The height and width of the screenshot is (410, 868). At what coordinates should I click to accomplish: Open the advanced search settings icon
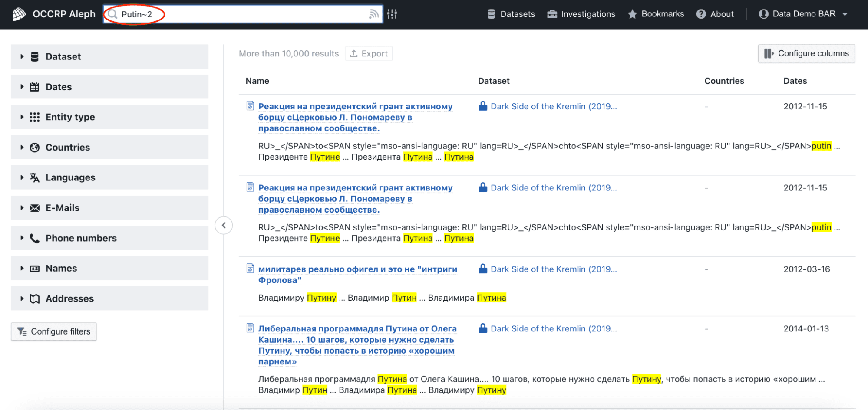coord(392,14)
